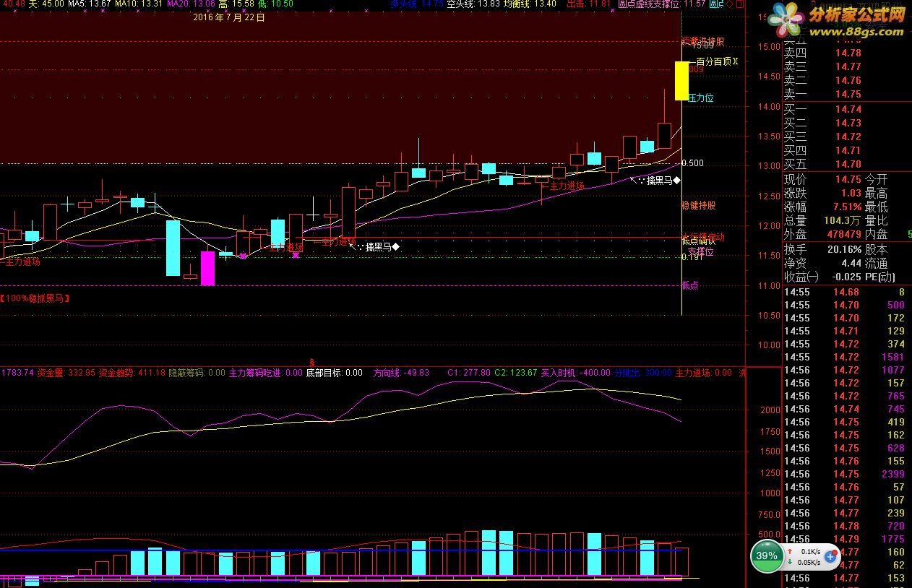The height and width of the screenshot is (588, 912).
Task: Click the 低: 10.50 header value
Action: point(275,4)
